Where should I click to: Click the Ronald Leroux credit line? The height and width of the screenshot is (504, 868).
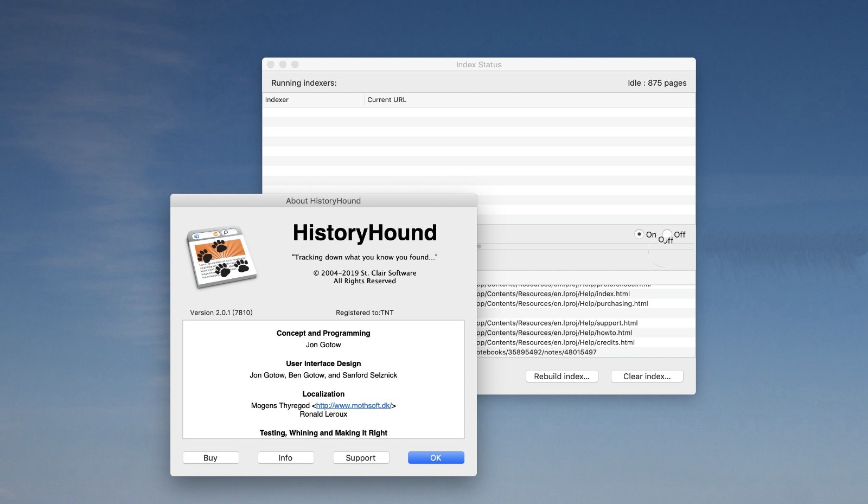point(323,414)
